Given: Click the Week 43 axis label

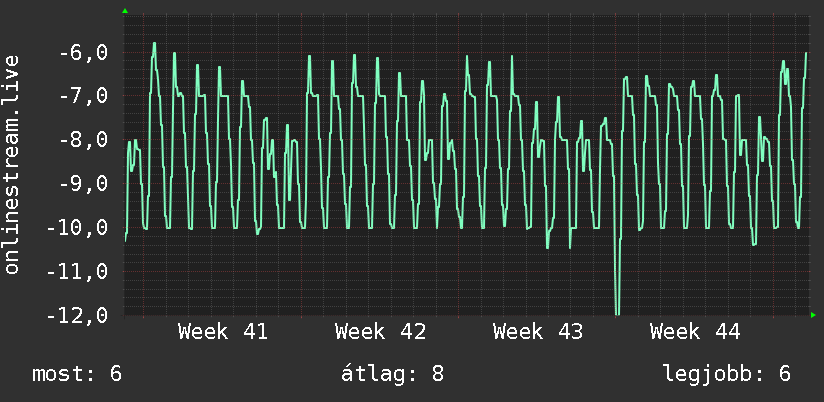Looking at the screenshot, I should coord(538,332).
